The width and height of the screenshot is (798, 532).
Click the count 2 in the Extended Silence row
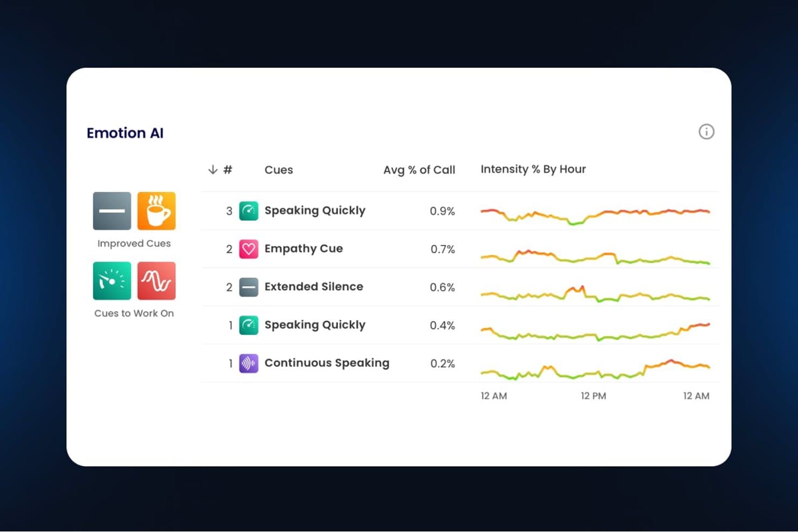tap(229, 287)
